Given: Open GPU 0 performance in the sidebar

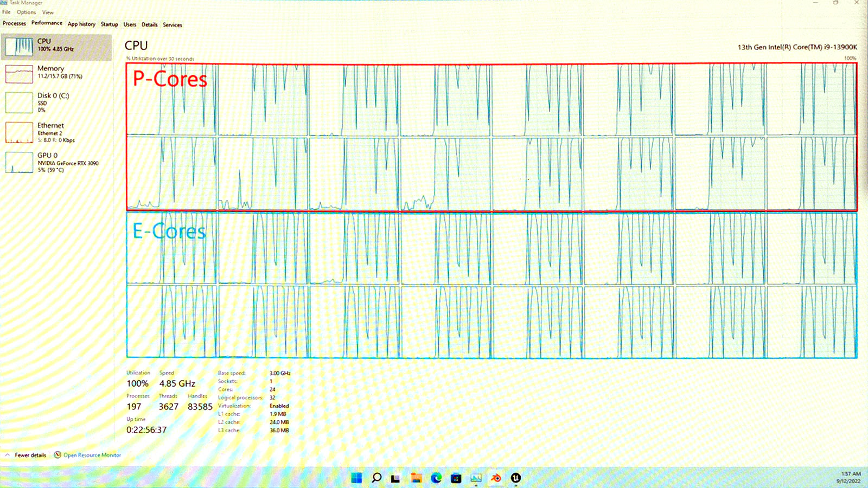Looking at the screenshot, I should click(57, 162).
